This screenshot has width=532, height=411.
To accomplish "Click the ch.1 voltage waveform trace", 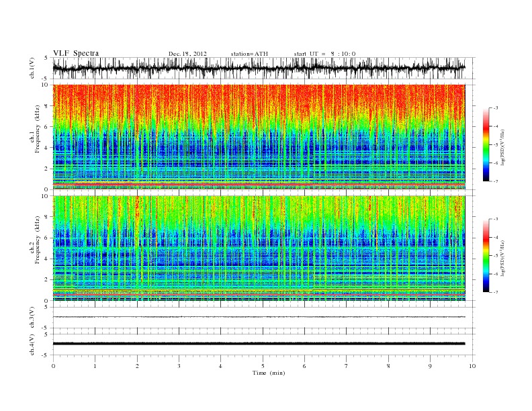I will point(259,68).
